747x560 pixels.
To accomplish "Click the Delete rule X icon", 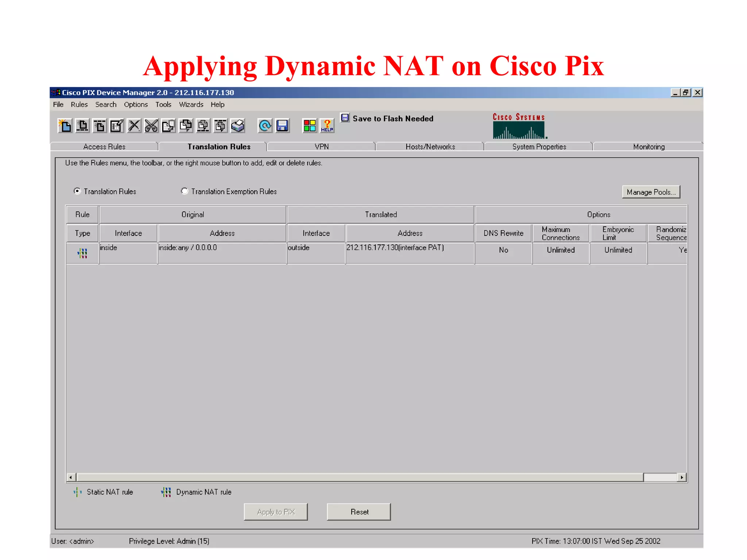I will click(x=134, y=126).
